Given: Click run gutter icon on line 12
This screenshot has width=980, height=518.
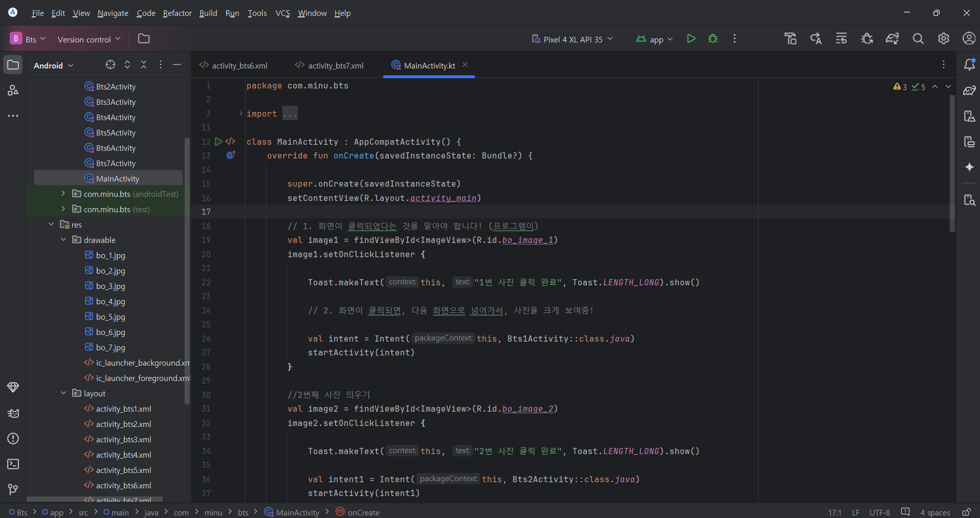Looking at the screenshot, I should [218, 142].
